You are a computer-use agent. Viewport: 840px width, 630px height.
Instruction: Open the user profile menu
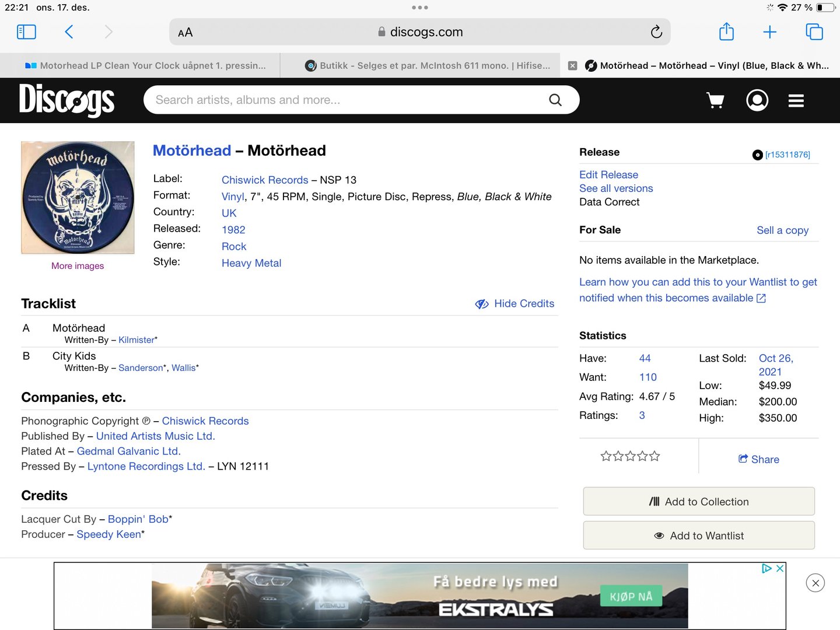[757, 100]
